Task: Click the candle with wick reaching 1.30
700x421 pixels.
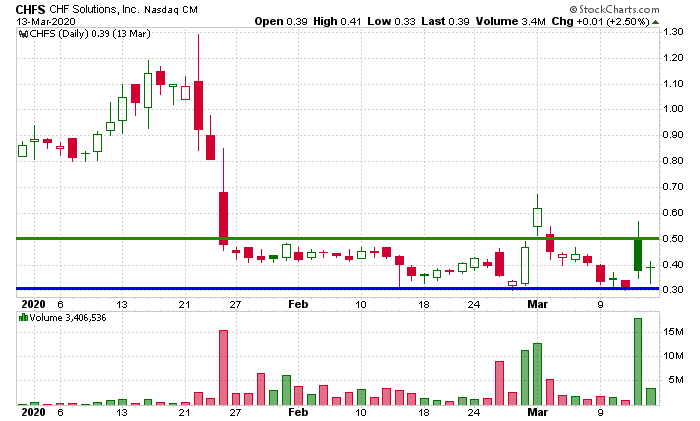Action: click(x=198, y=92)
